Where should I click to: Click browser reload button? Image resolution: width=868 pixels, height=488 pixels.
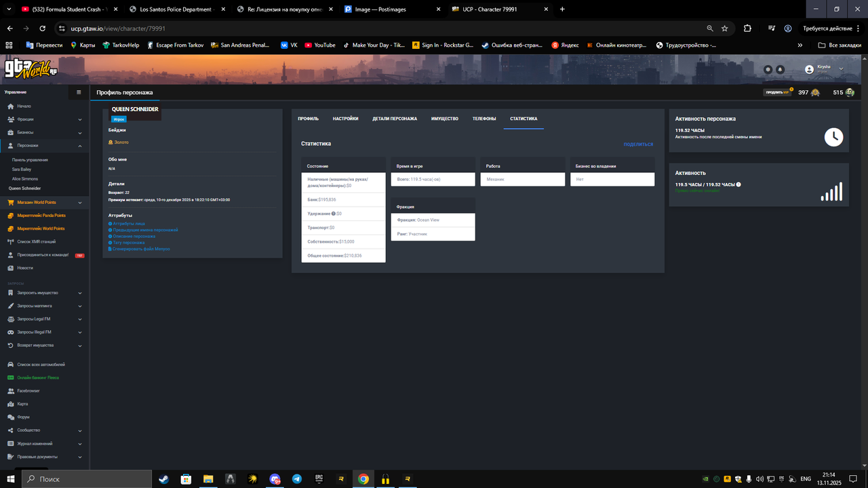click(x=42, y=28)
